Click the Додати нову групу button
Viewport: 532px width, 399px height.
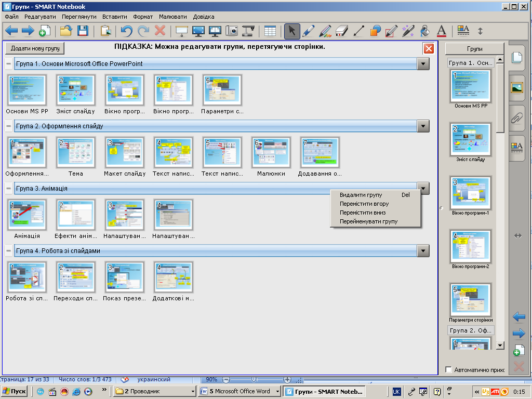point(35,48)
